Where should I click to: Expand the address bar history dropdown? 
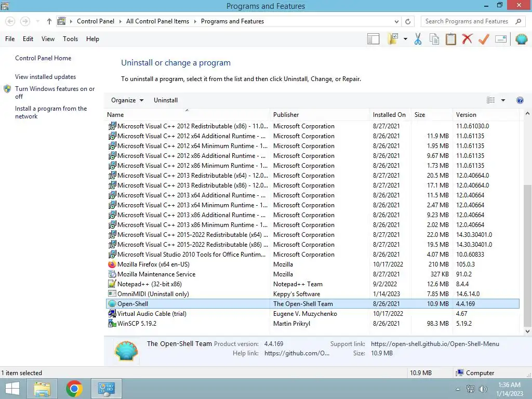tap(396, 22)
